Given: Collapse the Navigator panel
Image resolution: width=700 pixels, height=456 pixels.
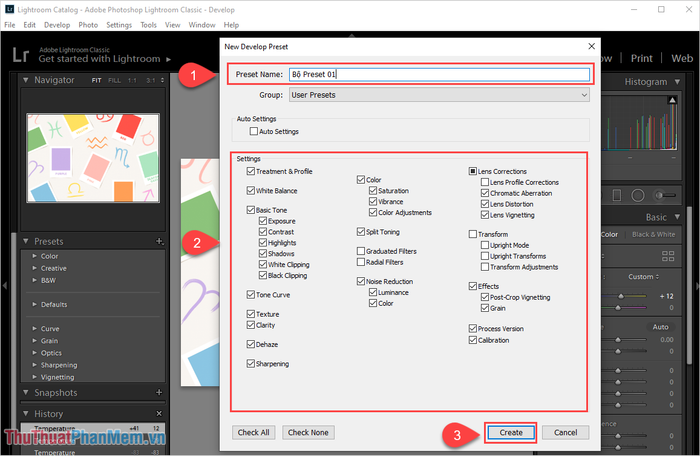Looking at the screenshot, I should (25, 80).
